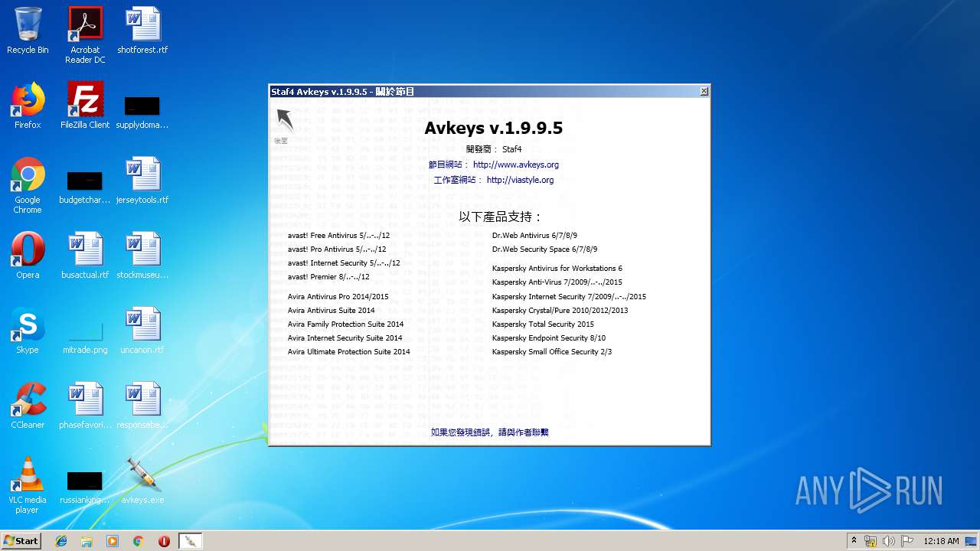Click Kaspersky Total Security 2015 entry

543,324
